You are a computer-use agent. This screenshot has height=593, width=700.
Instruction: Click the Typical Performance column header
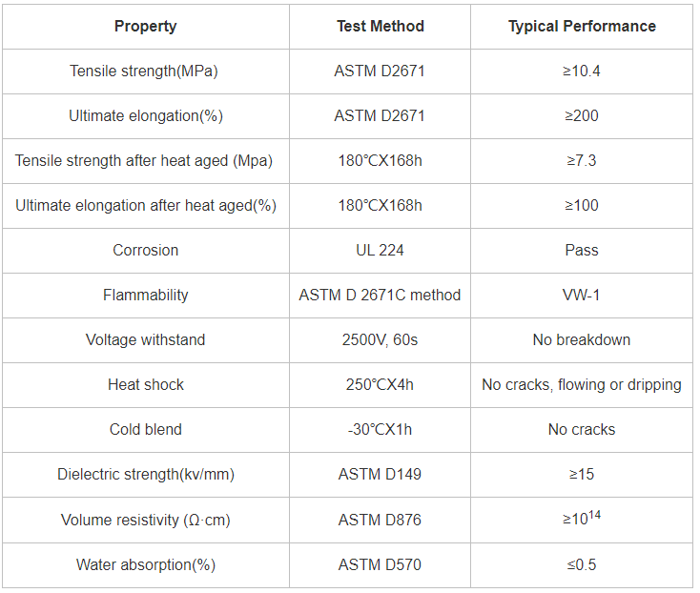582,27
